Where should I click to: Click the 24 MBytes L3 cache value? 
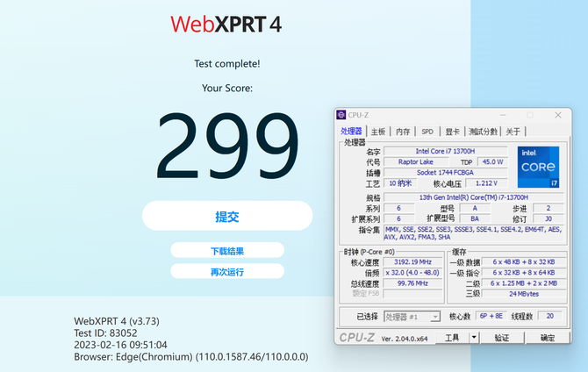point(524,294)
